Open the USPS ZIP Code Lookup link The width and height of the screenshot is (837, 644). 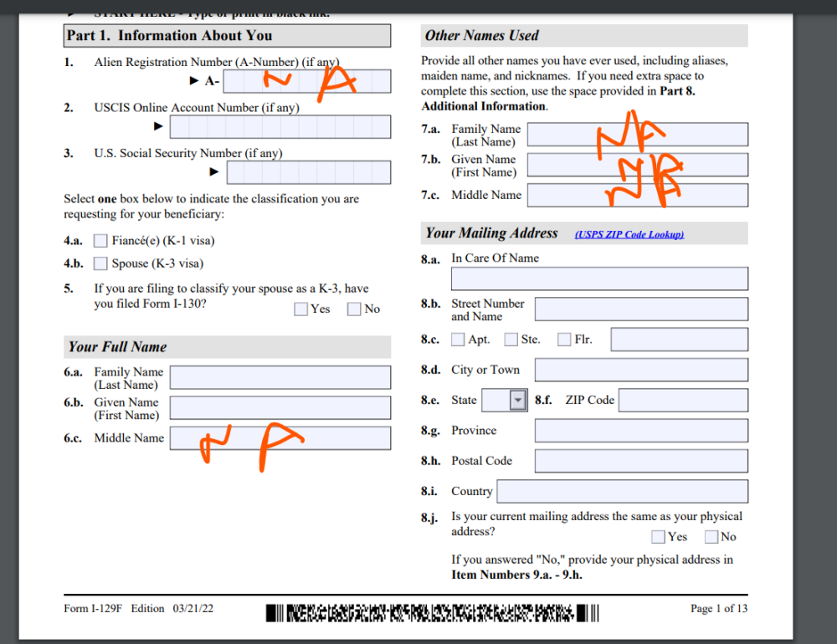click(x=629, y=234)
